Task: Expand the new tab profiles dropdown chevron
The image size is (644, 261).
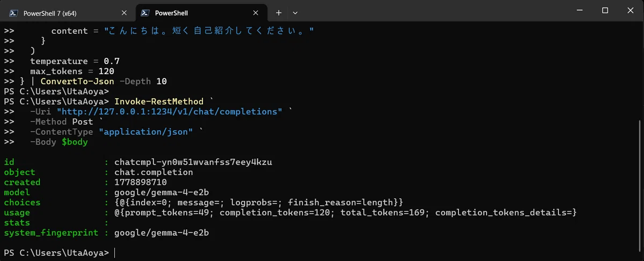Action: click(295, 12)
